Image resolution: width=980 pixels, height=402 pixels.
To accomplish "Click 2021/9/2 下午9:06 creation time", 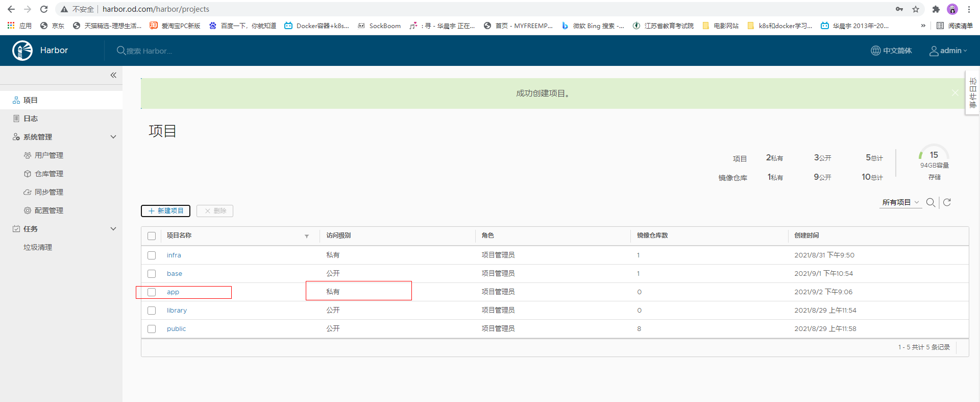I will click(x=823, y=292).
